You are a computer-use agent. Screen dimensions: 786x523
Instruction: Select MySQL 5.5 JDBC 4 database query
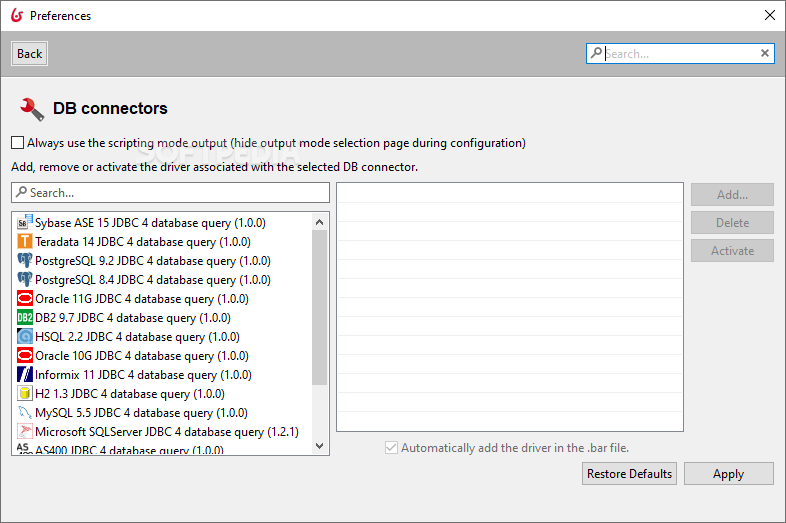tap(141, 413)
